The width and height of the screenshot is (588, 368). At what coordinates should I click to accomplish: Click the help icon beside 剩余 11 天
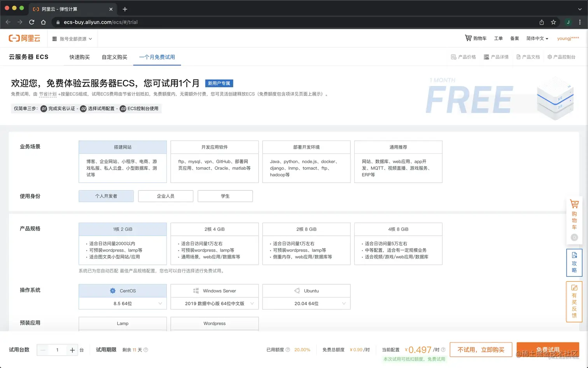tap(146, 350)
